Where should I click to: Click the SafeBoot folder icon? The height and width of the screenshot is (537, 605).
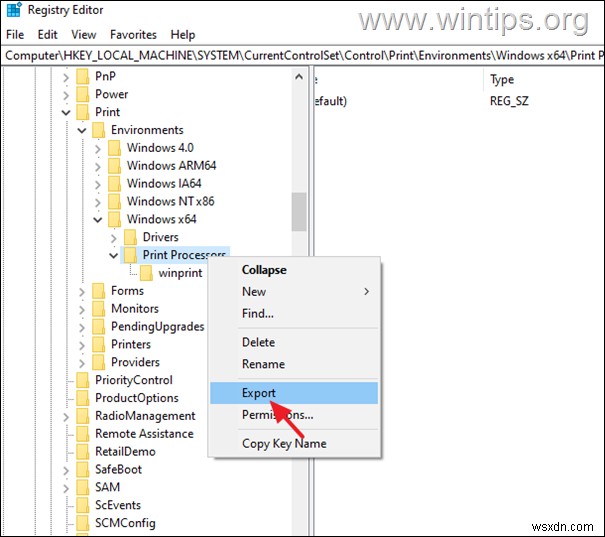(x=83, y=469)
